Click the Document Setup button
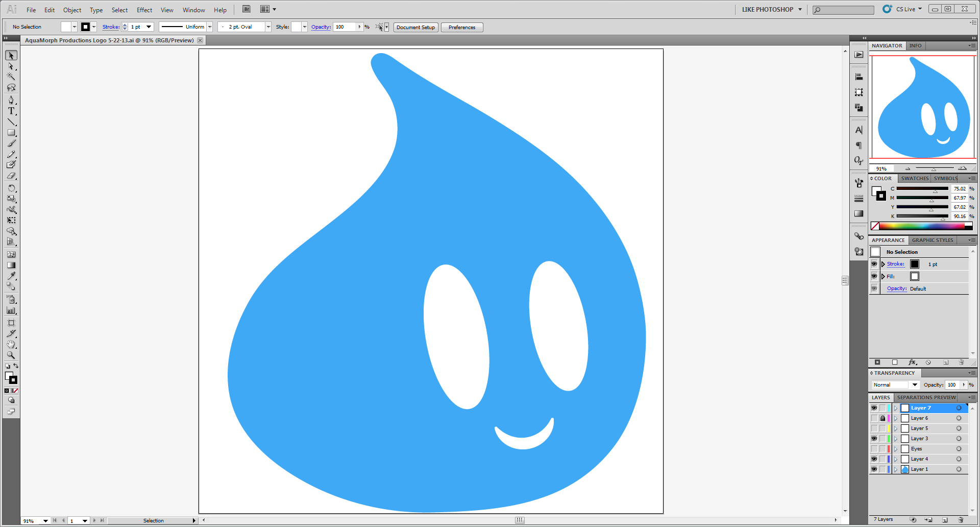Screen dimensions: 980x527 click(x=415, y=27)
